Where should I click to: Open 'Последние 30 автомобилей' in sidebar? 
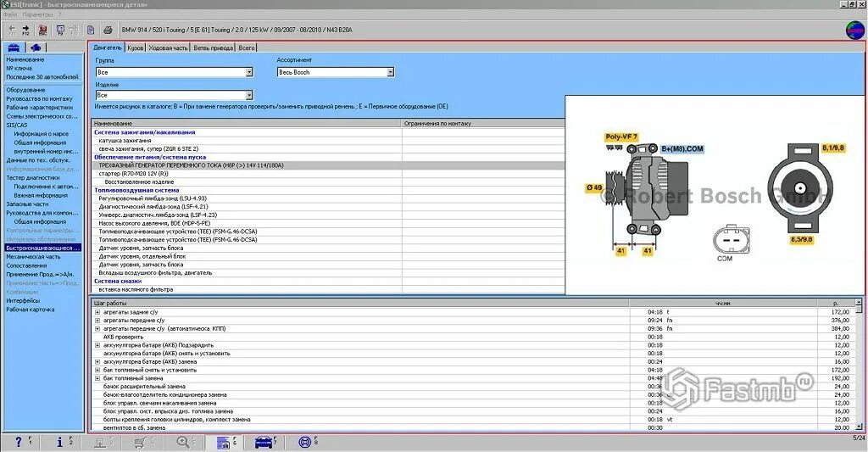[42, 77]
